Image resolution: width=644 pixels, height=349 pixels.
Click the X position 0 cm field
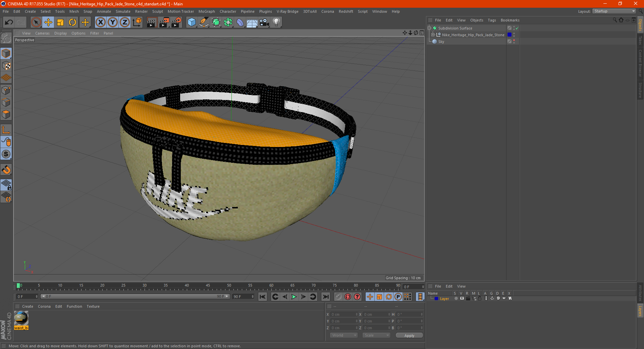pos(344,314)
